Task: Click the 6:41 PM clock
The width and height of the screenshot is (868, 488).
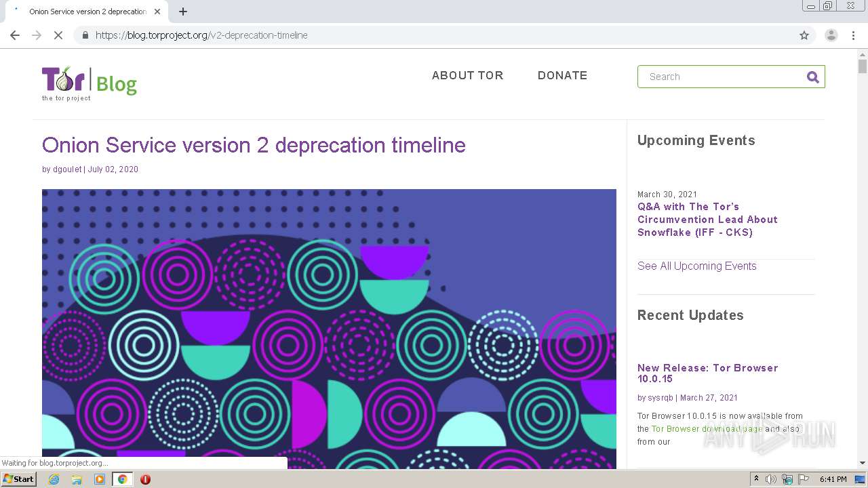Action: point(833,479)
